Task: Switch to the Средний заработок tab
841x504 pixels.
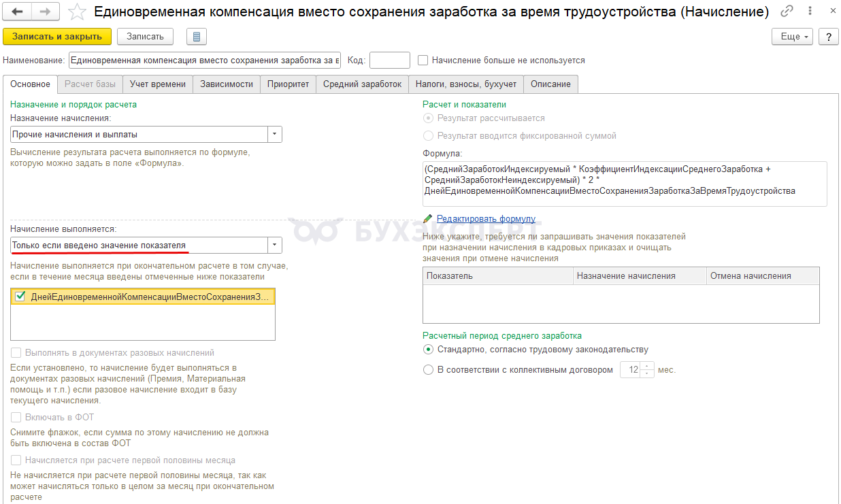Action: (x=362, y=84)
